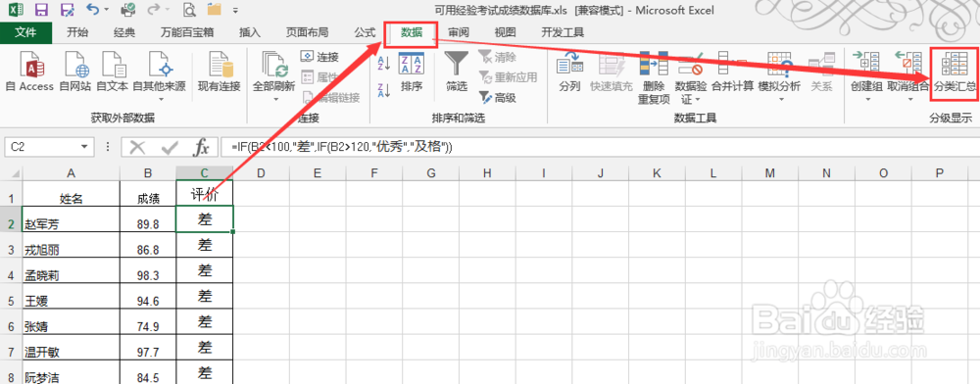Open 创建组 dropdown arrow below label
Viewport: 980px width, 384px height.
pos(867,99)
